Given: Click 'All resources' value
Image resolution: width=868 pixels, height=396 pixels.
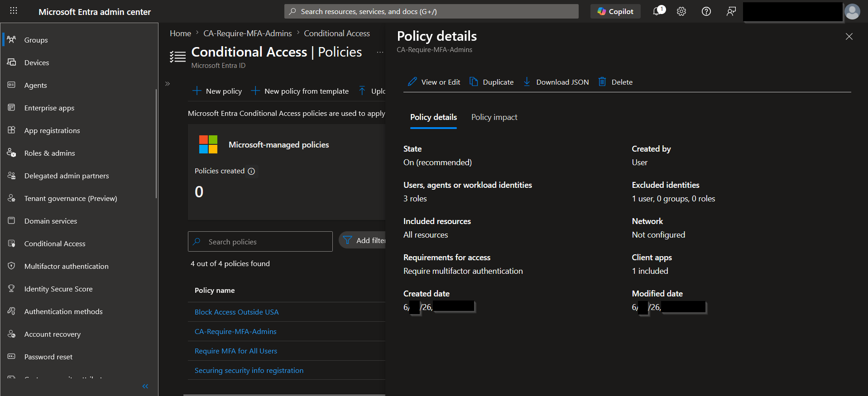Looking at the screenshot, I should tap(426, 235).
